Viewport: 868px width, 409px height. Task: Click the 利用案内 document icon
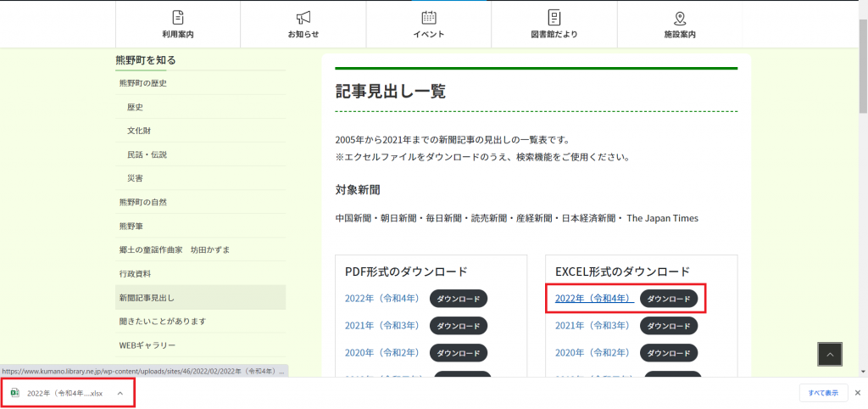(178, 17)
